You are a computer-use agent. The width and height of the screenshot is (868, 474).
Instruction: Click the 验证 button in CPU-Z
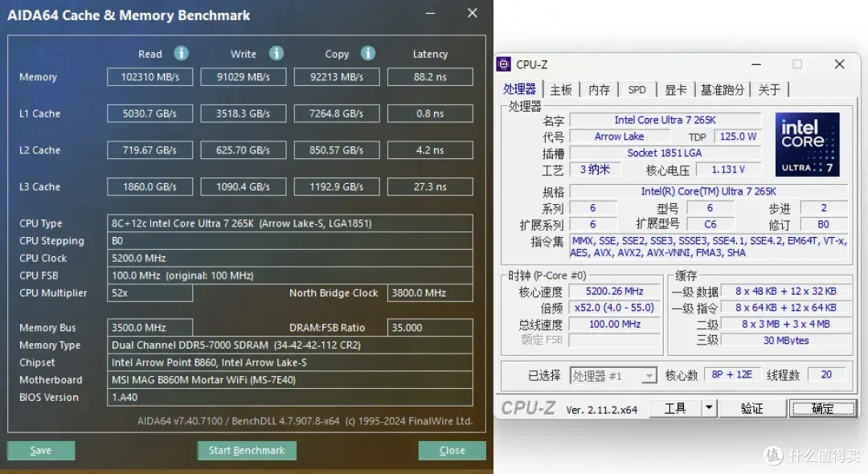coord(751,408)
